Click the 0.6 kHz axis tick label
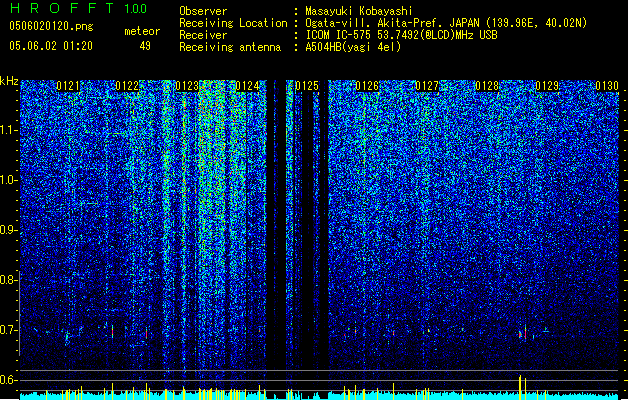Screen dimensions: 629x400 [x=8, y=380]
